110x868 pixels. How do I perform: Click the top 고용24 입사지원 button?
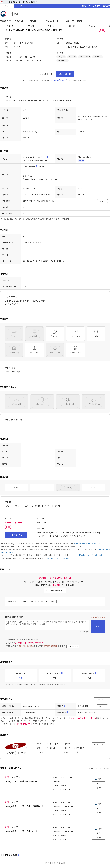tap(65, 74)
